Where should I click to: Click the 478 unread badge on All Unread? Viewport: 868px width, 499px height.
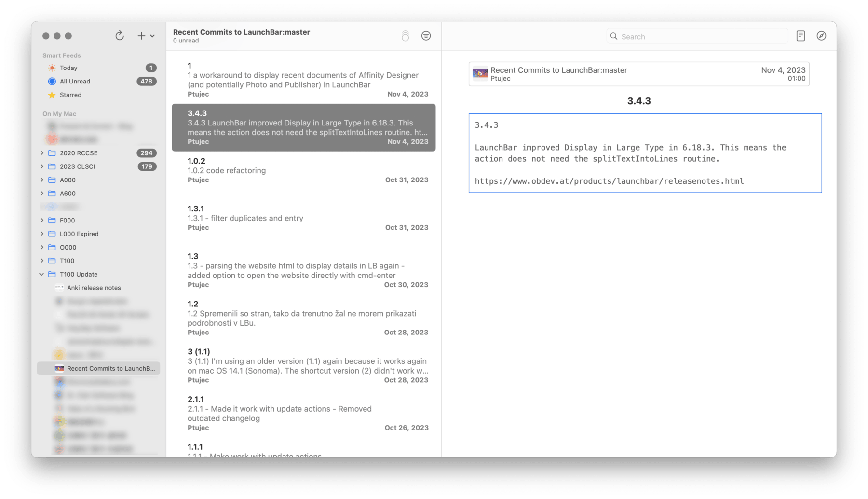point(147,82)
